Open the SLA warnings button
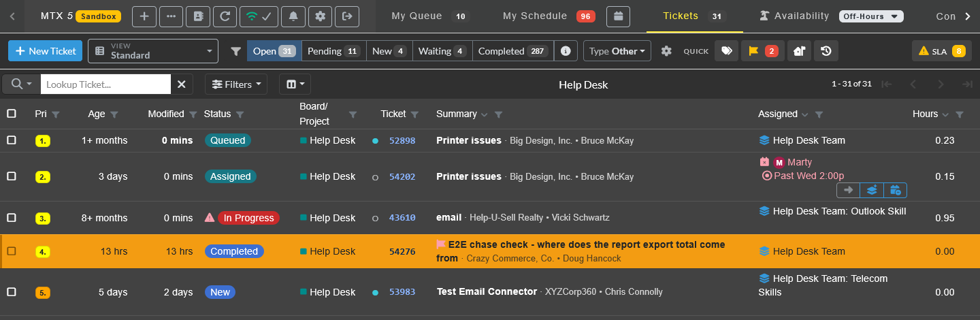Viewport: 980px width, 320px height. click(942, 51)
